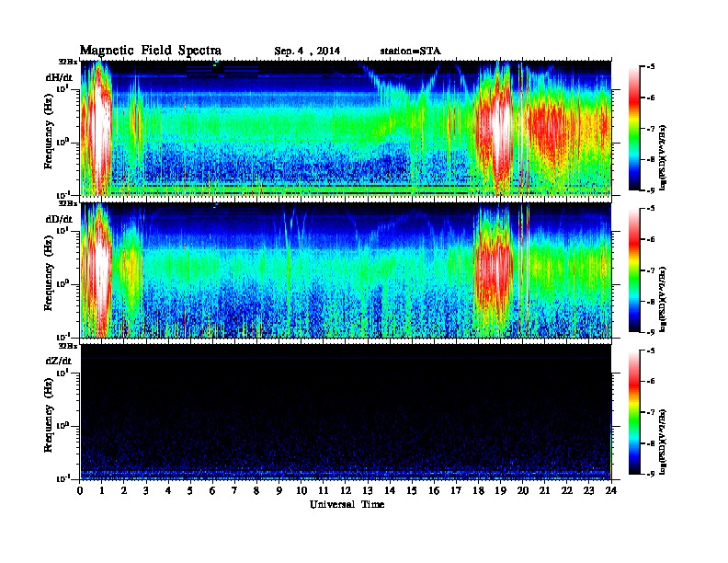Click hour label 0 on the time axis

coord(80,490)
